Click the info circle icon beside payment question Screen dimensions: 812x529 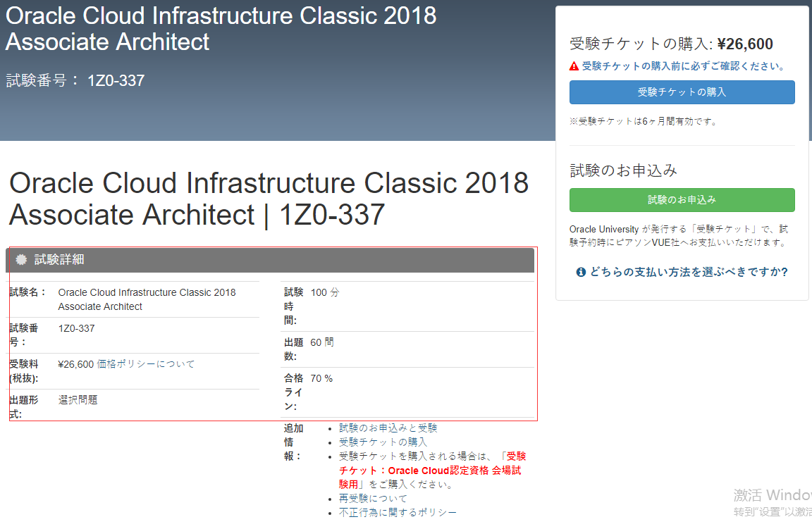(581, 273)
